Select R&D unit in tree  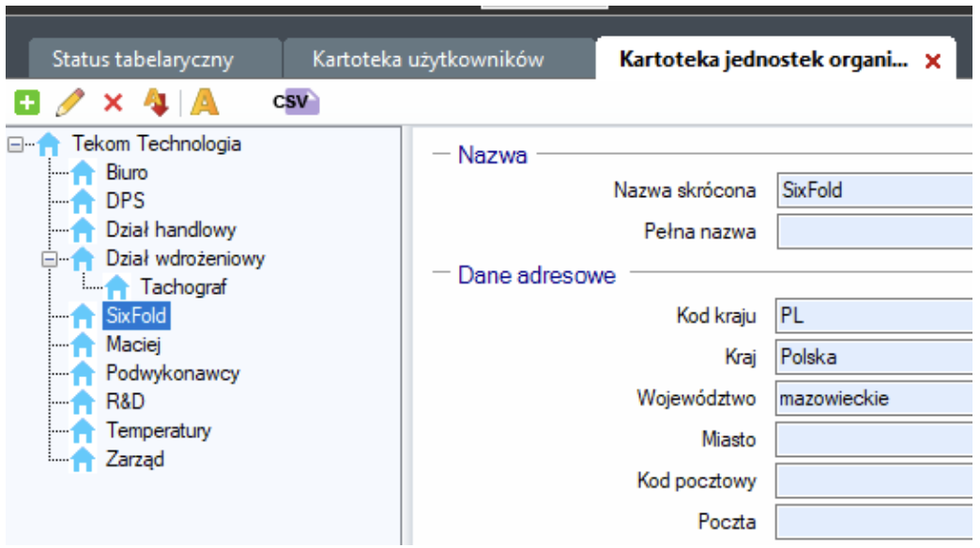pos(125,402)
